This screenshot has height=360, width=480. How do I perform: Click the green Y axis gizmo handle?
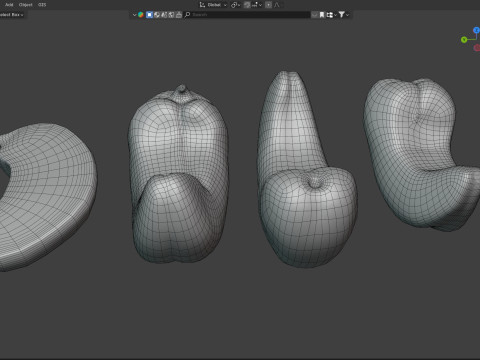(x=464, y=40)
